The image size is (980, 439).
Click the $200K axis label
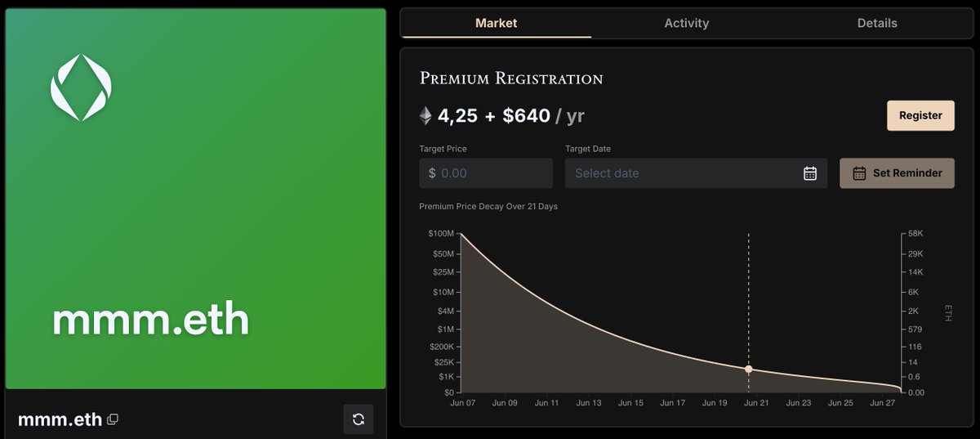442,347
